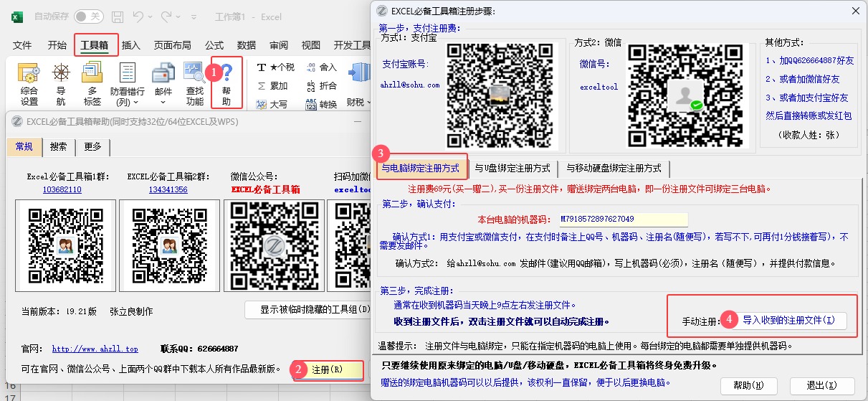Open the 搜索 tab in help dialog
868x401 pixels.
pyautogui.click(x=59, y=147)
